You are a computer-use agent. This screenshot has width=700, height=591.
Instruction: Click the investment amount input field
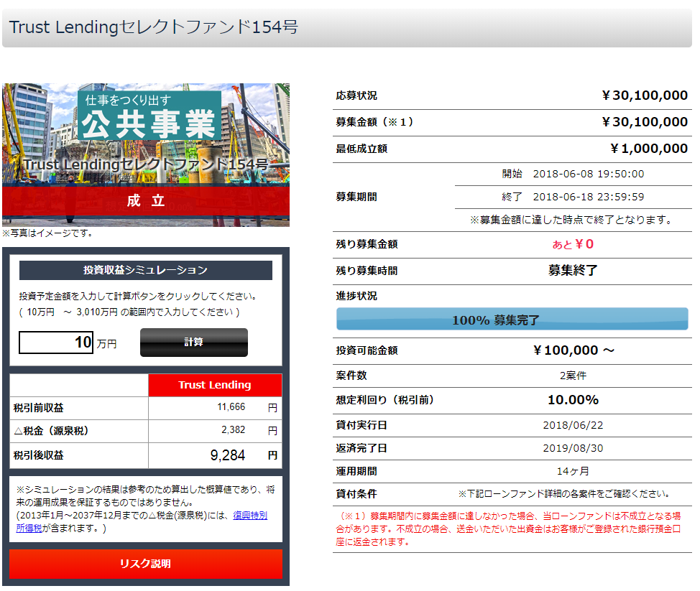pos(55,343)
